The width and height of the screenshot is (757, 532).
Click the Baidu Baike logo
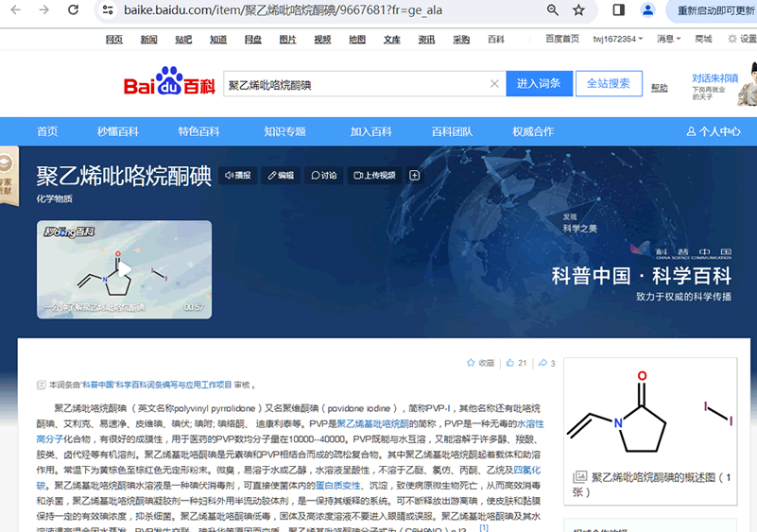[169, 81]
